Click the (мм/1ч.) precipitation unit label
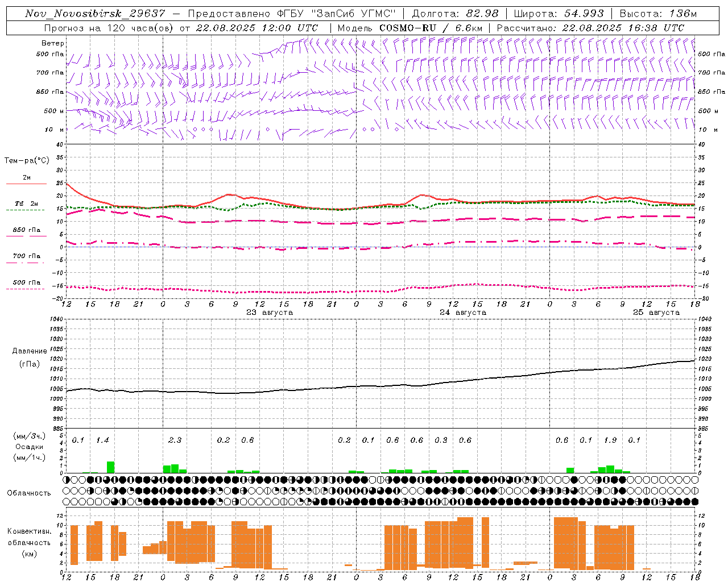The width and height of the screenshot is (728, 582). pos(30,458)
